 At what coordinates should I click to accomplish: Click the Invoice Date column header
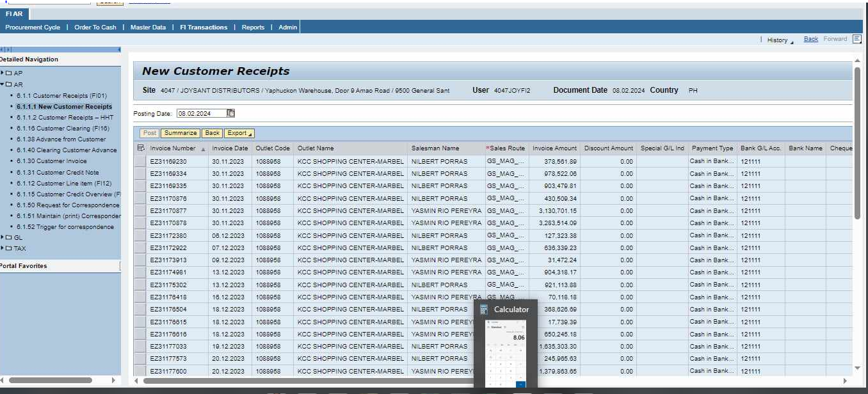coord(230,148)
